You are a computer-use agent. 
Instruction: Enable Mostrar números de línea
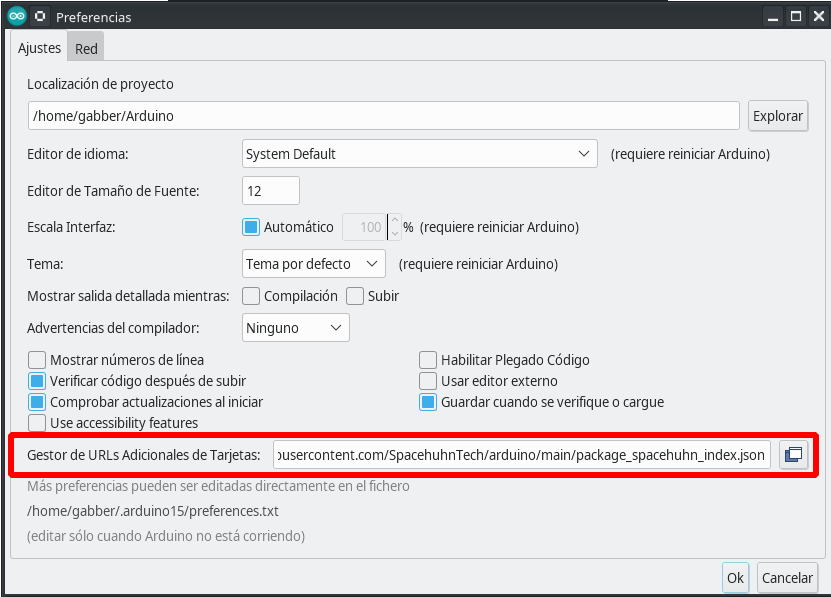pos(37,360)
